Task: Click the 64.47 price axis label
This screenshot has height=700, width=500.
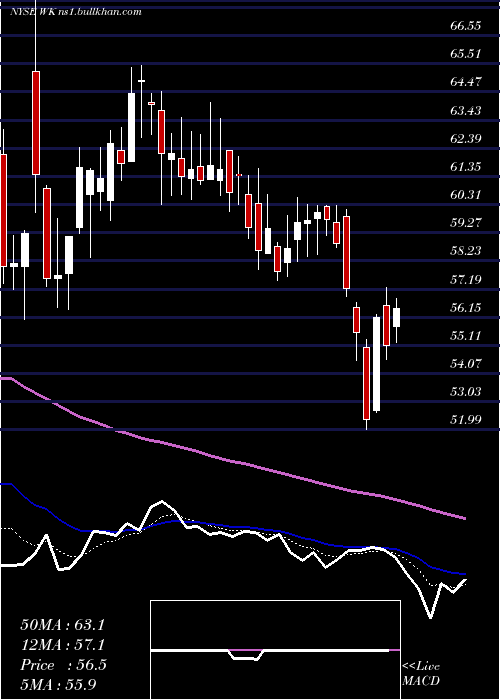Action: pos(466,82)
